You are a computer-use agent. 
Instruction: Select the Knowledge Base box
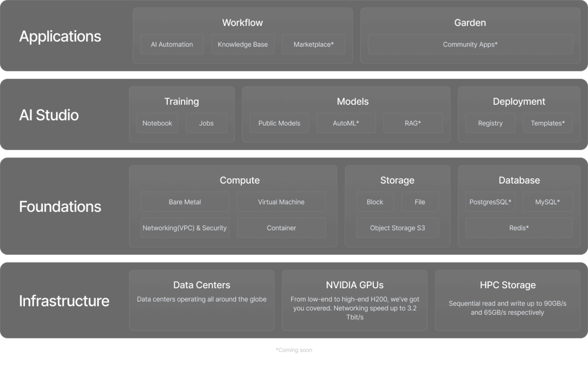[243, 44]
